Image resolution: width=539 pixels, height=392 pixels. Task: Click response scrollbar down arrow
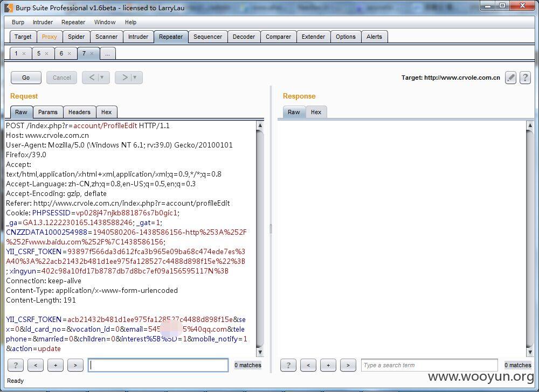(x=530, y=352)
